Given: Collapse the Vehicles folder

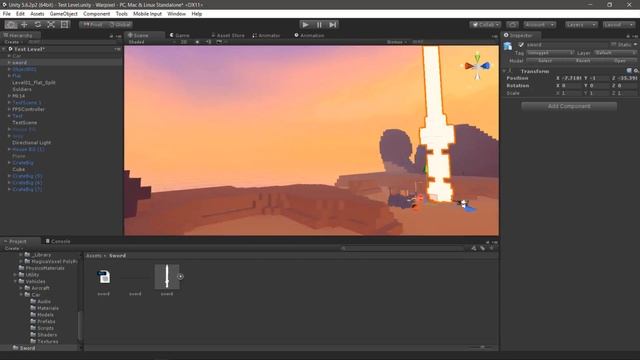Looking at the screenshot, I should [15, 281].
